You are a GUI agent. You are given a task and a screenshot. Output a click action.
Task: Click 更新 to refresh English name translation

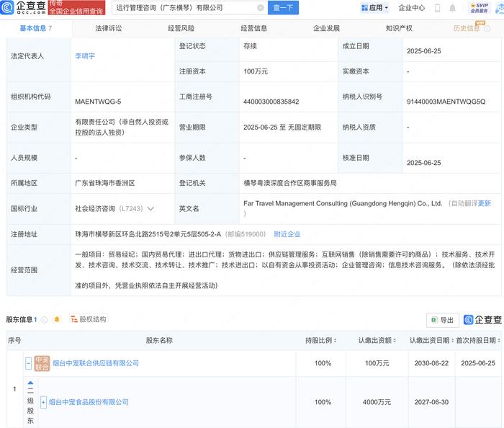click(x=485, y=203)
